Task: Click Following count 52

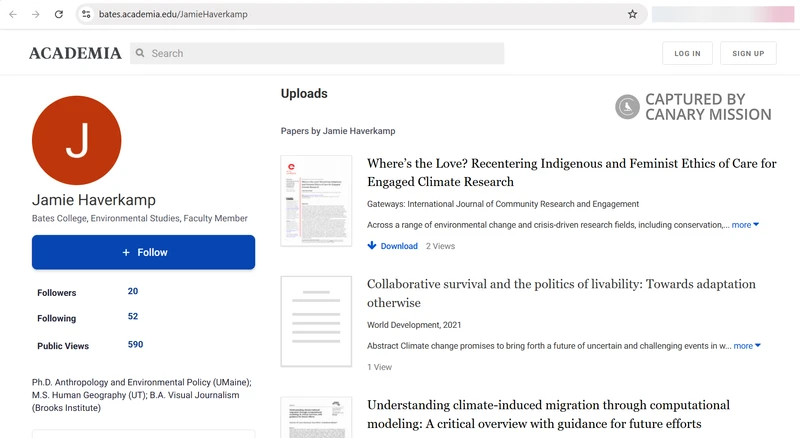Action: point(133,317)
